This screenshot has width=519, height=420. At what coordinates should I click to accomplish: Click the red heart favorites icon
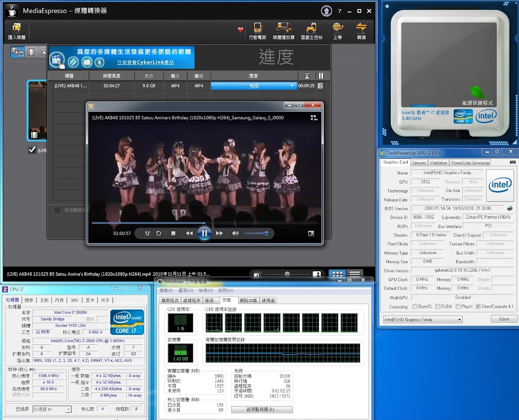click(x=241, y=29)
